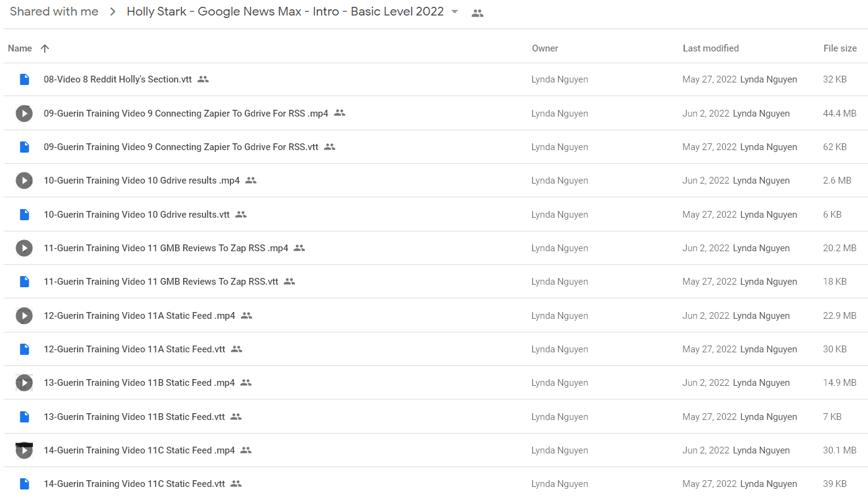Click the video icon for 12-Guerin Video 11A Static Feed .mp4
Image resolution: width=868 pixels, height=500 pixels.
click(24, 316)
